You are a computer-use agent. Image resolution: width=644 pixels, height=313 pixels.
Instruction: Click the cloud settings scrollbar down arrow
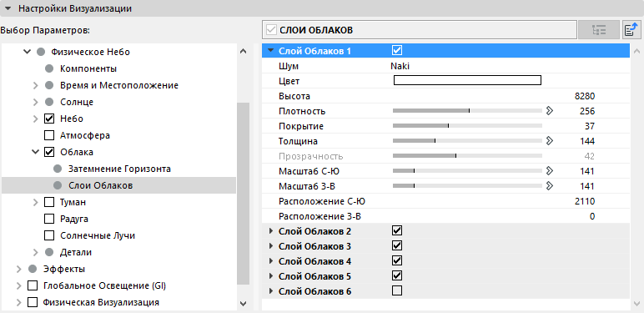tap(637, 304)
